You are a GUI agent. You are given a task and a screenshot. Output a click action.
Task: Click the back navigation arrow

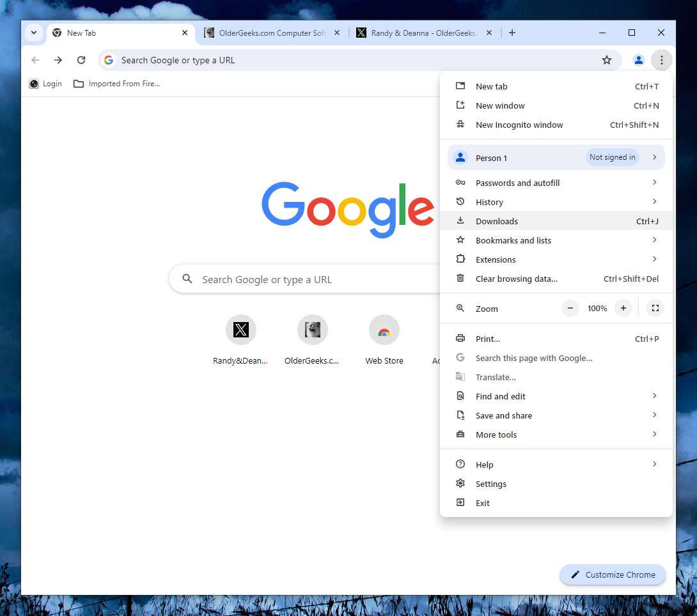pos(35,60)
